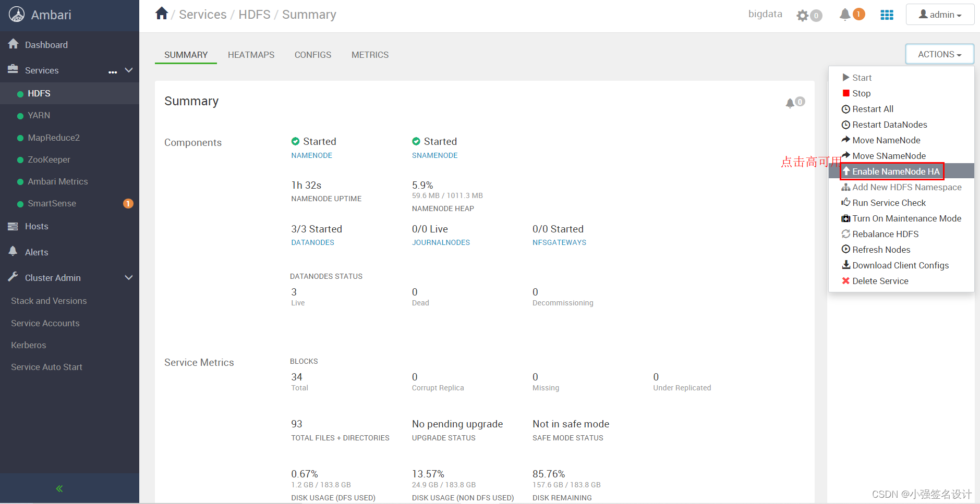The width and height of the screenshot is (980, 504).
Task: Click the Alerts bell icon in sidebar
Action: pyautogui.click(x=13, y=251)
